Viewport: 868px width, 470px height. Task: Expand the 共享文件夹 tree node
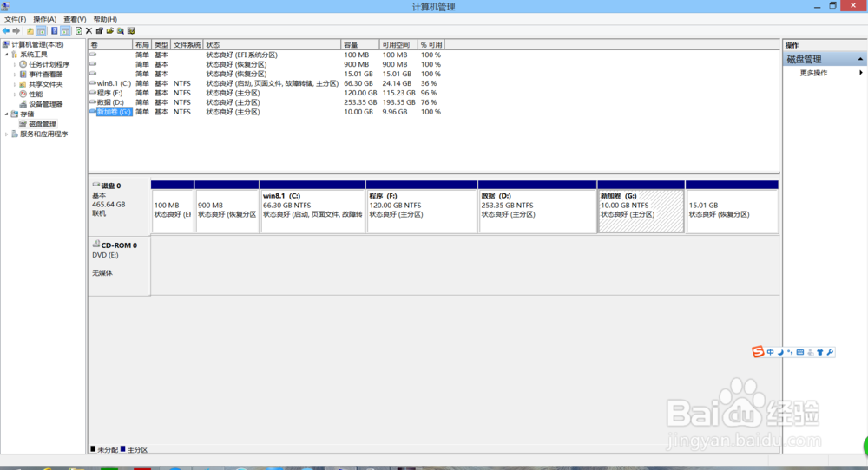[15, 84]
